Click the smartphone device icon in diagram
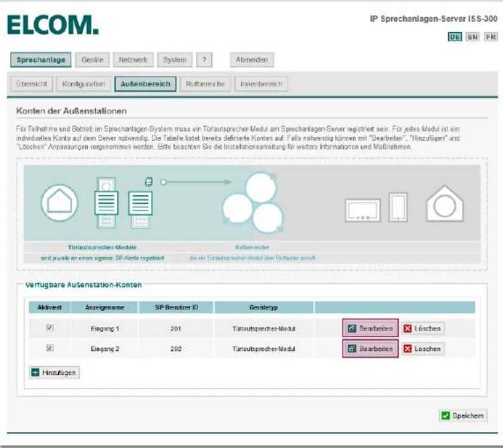The height and width of the screenshot is (448, 503). (x=398, y=207)
